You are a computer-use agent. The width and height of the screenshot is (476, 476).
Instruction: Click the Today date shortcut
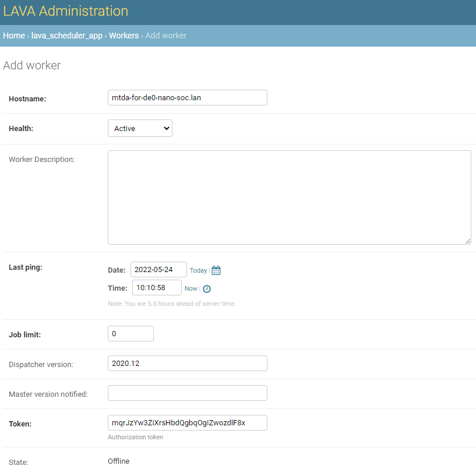198,270
